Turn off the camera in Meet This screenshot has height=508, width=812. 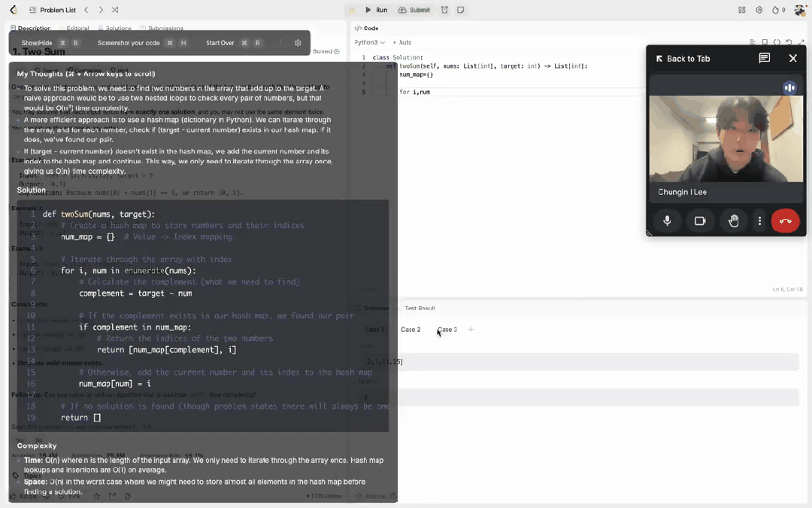click(x=700, y=221)
